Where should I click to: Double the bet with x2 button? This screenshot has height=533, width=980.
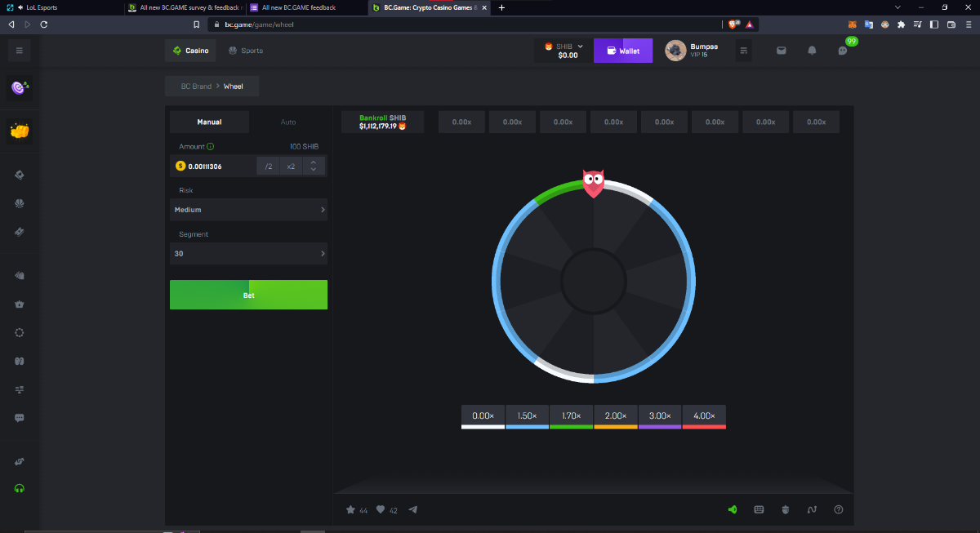(x=290, y=167)
